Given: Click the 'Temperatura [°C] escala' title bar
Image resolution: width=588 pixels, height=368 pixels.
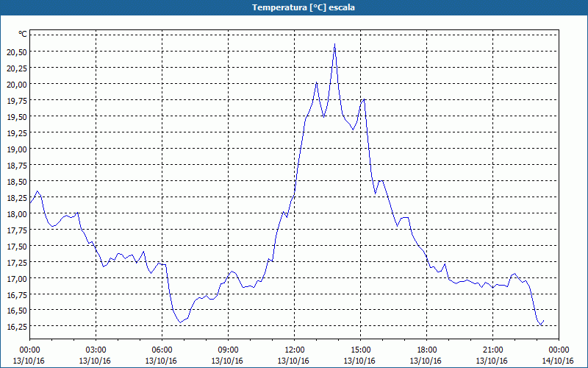Looking at the screenshot, I should tap(294, 7).
